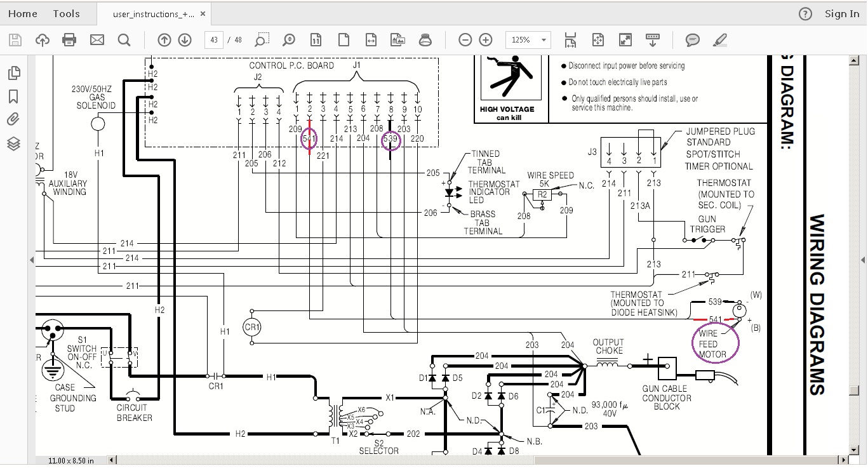The image size is (868, 473).
Task: Expand the right tools pane arrow
Action: [x=863, y=260]
